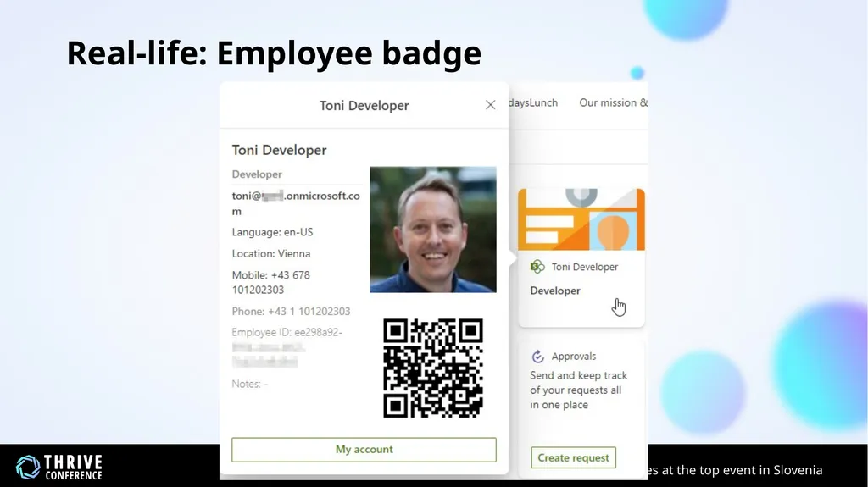The height and width of the screenshot is (487, 868).
Task: Click the employee QR code
Action: 433,368
